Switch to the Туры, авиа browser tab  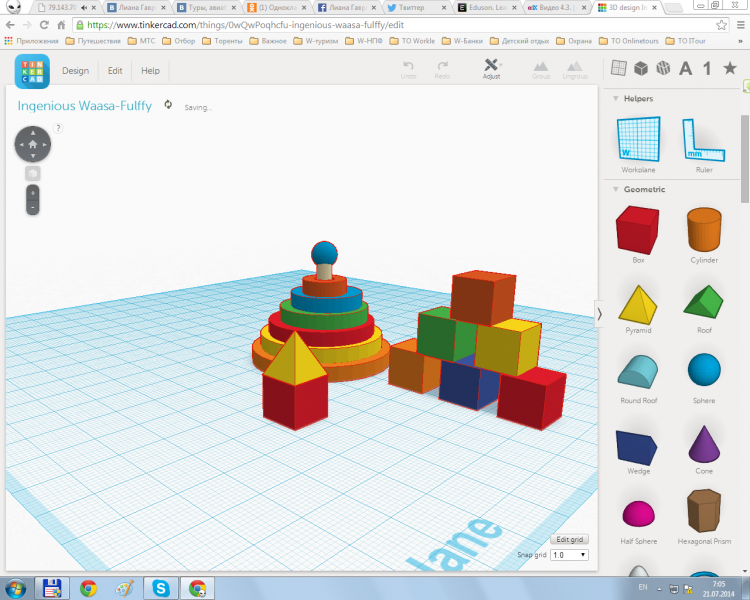[205, 8]
